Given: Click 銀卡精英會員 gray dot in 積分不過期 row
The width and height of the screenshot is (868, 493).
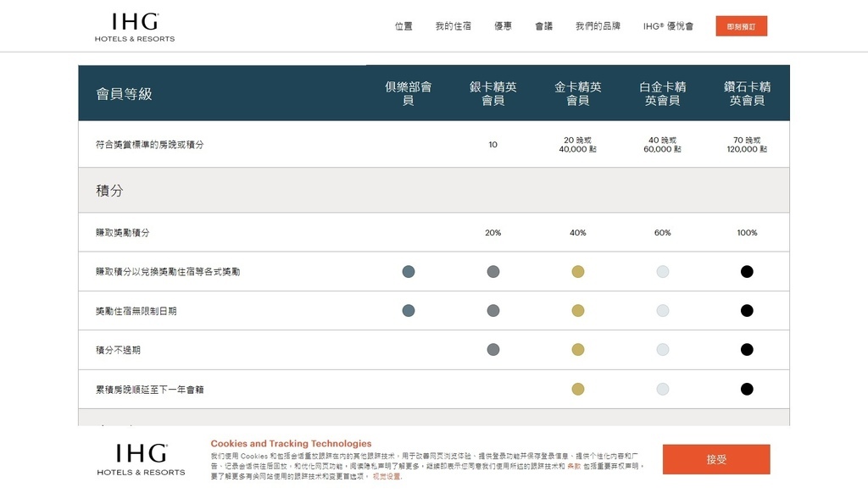Looking at the screenshot, I should [x=493, y=350].
